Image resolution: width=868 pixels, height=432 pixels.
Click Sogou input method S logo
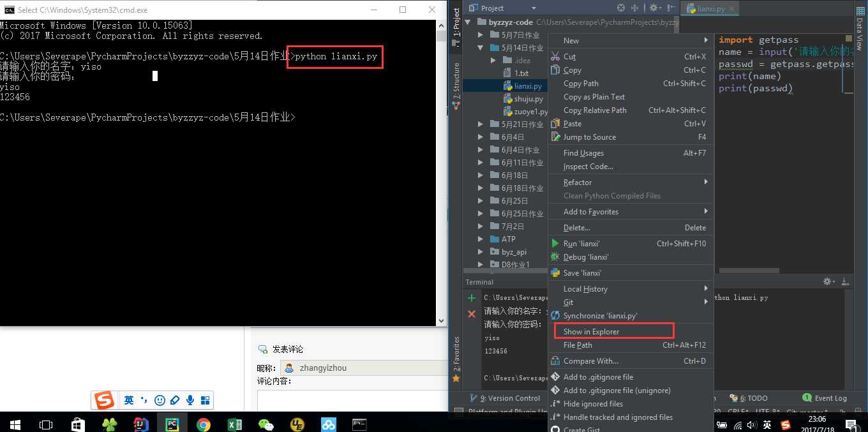pos(104,400)
